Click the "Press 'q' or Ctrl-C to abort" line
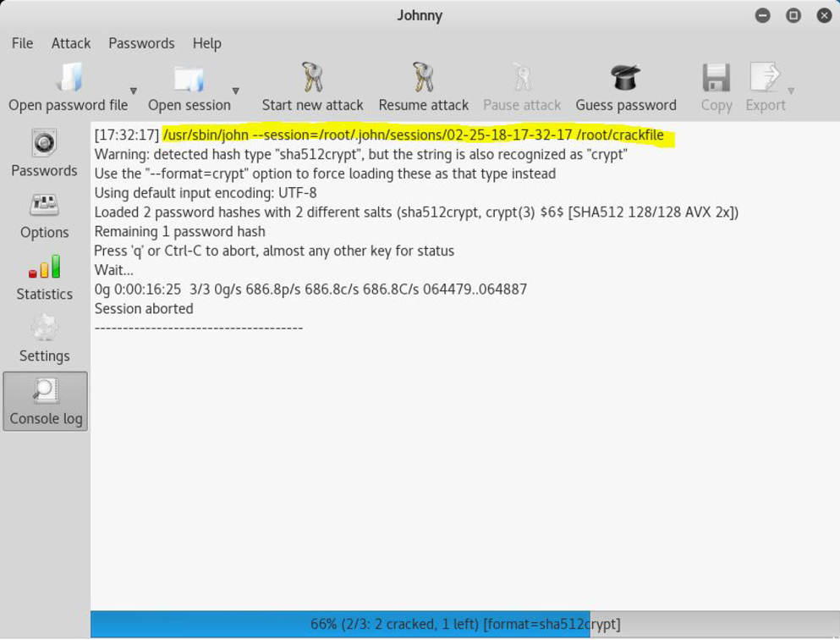The image size is (840, 640). pos(274,251)
